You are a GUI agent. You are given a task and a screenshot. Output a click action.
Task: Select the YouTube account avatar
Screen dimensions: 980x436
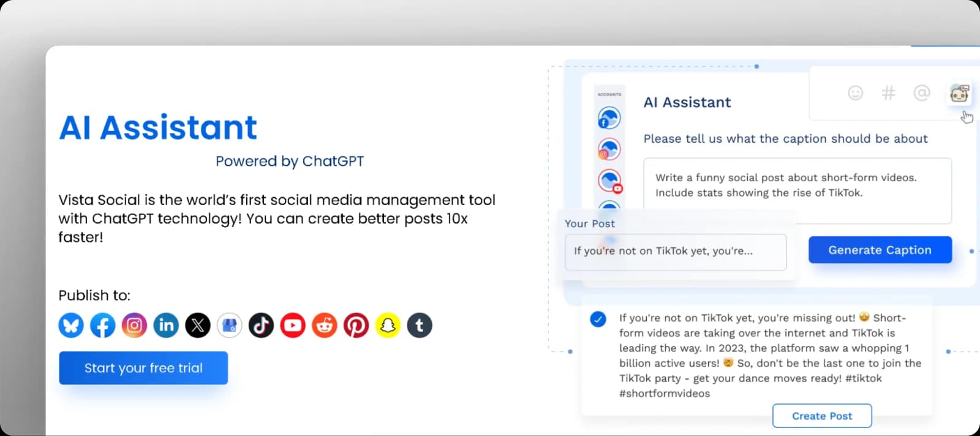tap(609, 181)
